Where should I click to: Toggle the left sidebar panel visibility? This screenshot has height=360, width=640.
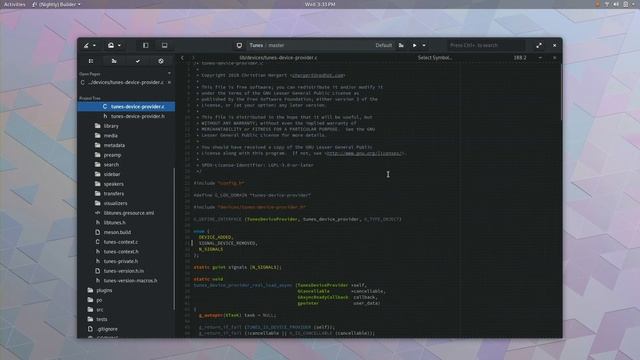tap(146, 45)
